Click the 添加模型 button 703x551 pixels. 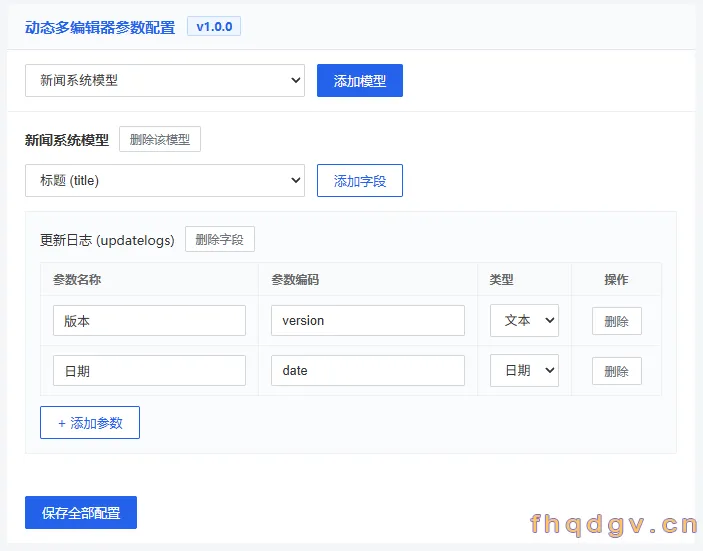pyautogui.click(x=360, y=81)
